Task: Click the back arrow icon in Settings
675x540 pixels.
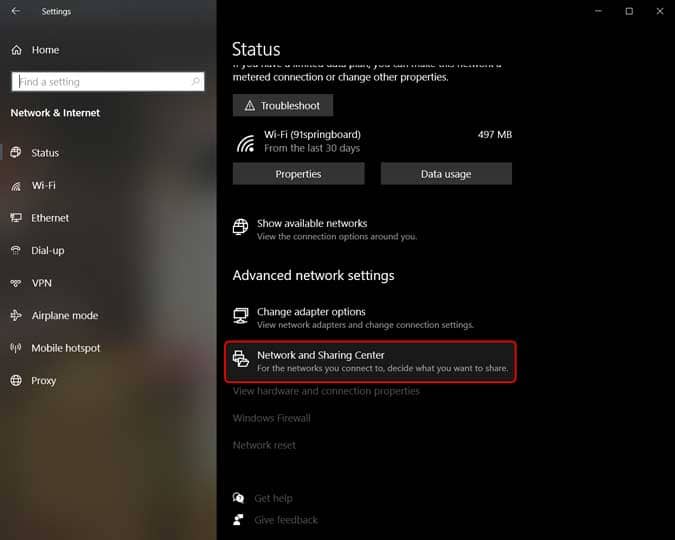Action: pyautogui.click(x=16, y=11)
